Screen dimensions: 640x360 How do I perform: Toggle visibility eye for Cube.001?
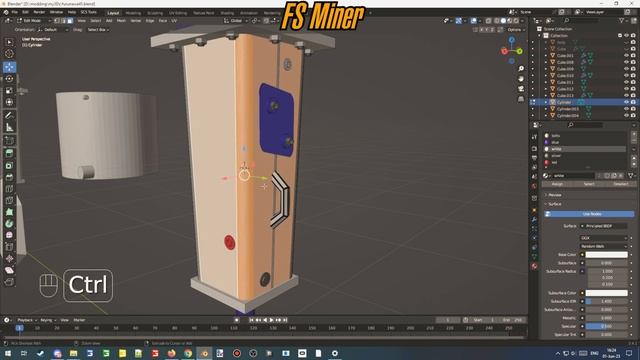[626, 56]
